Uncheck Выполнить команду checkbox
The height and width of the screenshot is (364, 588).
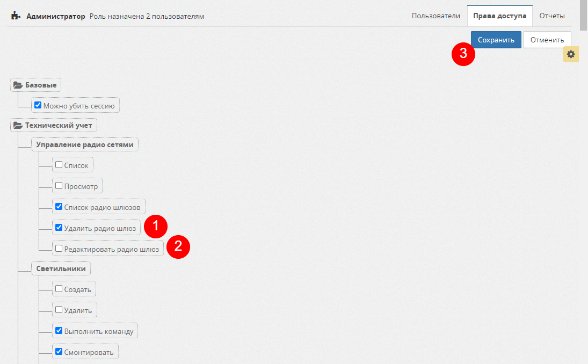point(59,331)
